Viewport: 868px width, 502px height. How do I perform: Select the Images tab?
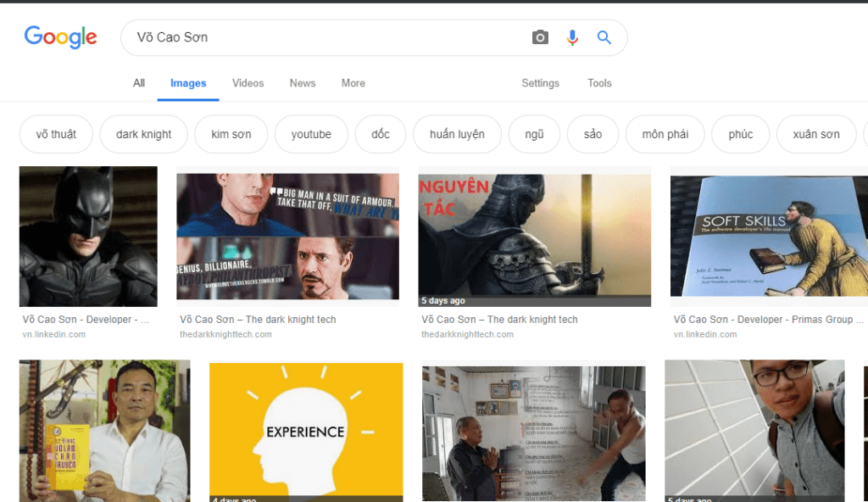[188, 83]
